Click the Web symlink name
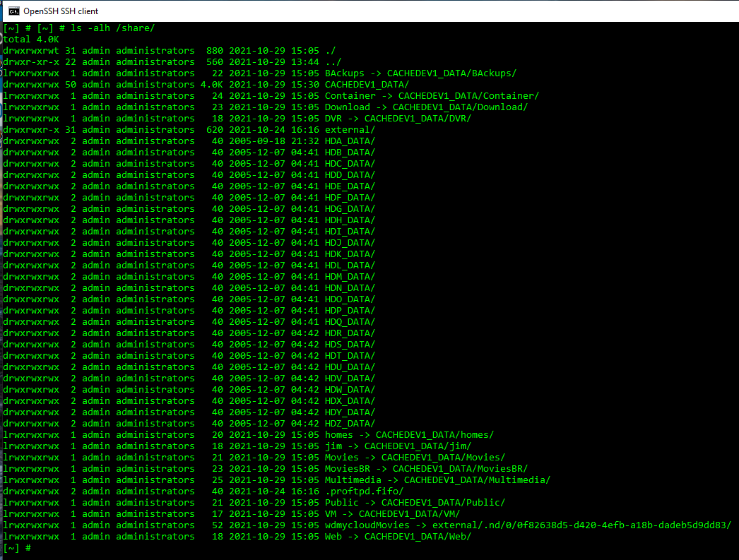Image resolution: width=739 pixels, height=560 pixels. tap(333, 537)
